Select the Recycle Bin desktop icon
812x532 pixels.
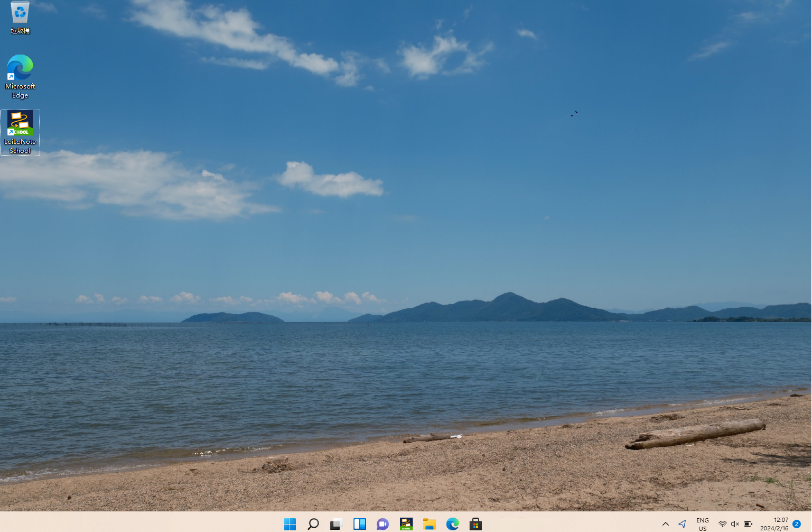pyautogui.click(x=20, y=17)
